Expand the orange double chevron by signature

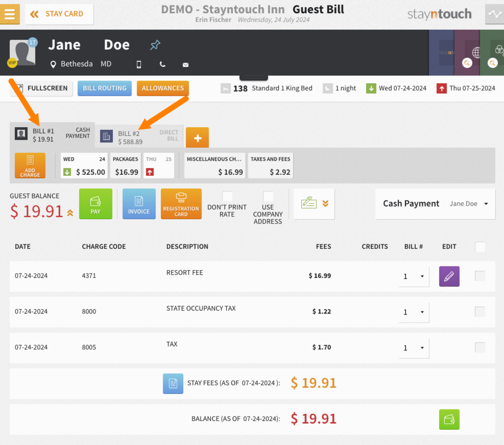325,203
